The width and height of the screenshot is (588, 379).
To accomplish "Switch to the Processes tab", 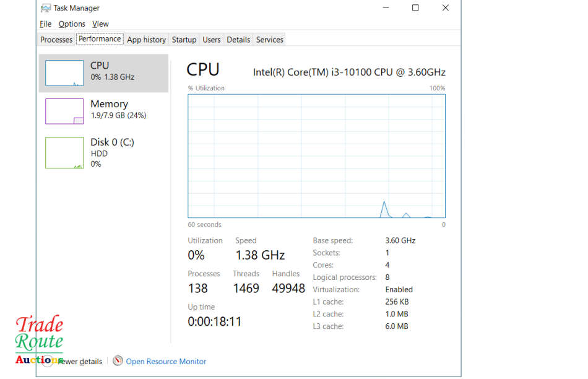I will tap(56, 40).
